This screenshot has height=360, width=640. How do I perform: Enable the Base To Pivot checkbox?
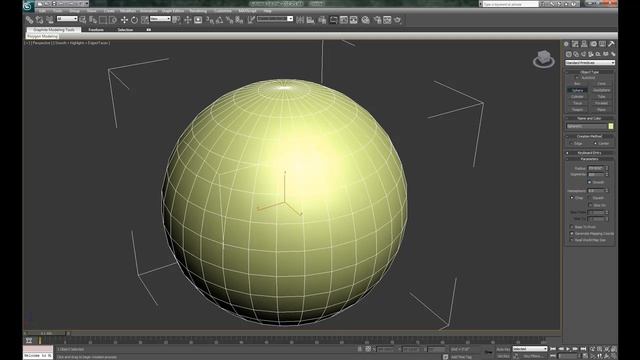[571, 227]
